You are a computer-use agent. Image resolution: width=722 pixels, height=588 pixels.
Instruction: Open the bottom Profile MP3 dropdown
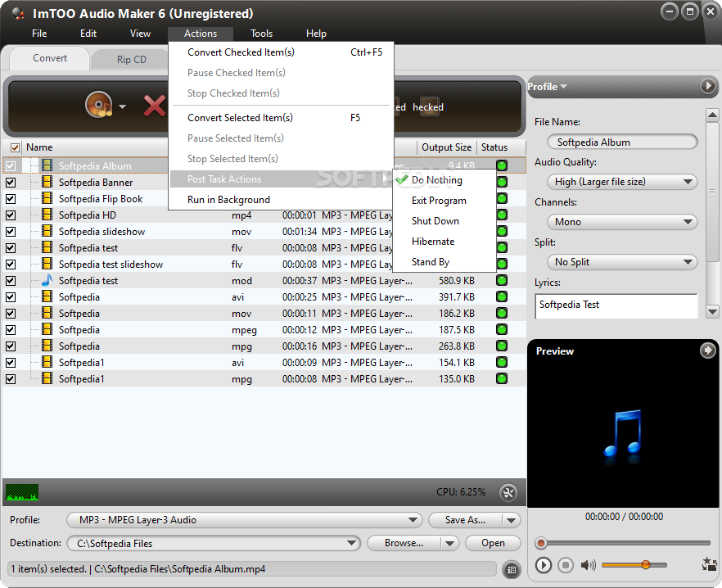pyautogui.click(x=244, y=520)
